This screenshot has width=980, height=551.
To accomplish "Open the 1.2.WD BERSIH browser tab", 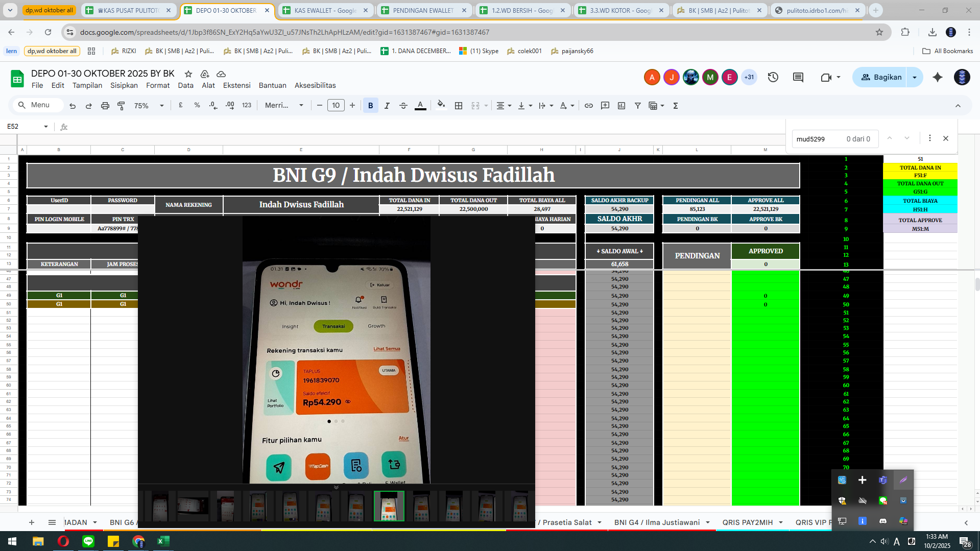I will pos(522,10).
